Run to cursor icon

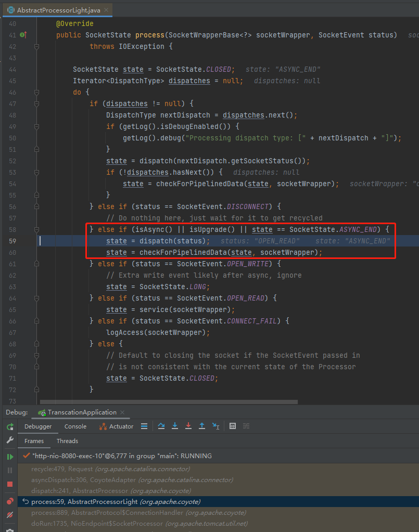tap(215, 426)
